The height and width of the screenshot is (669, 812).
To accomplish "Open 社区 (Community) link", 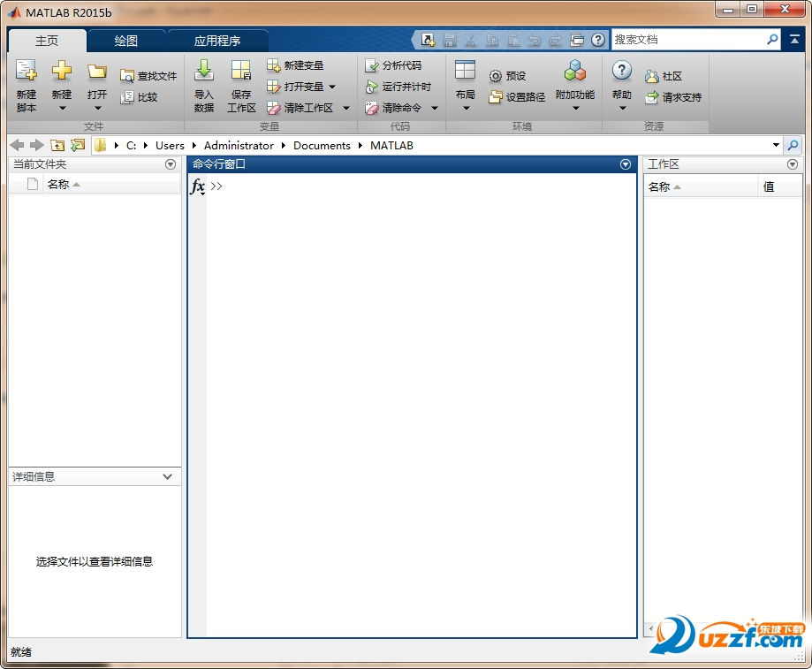I will [x=664, y=77].
